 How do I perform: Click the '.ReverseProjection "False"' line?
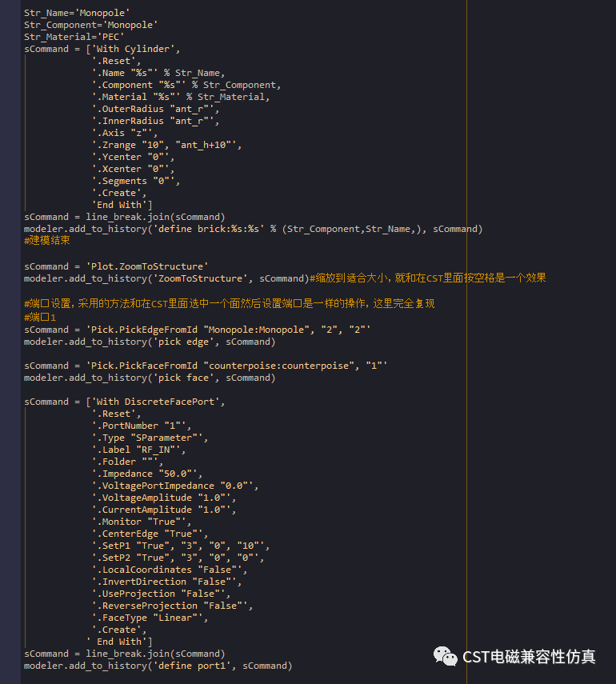pos(172,606)
